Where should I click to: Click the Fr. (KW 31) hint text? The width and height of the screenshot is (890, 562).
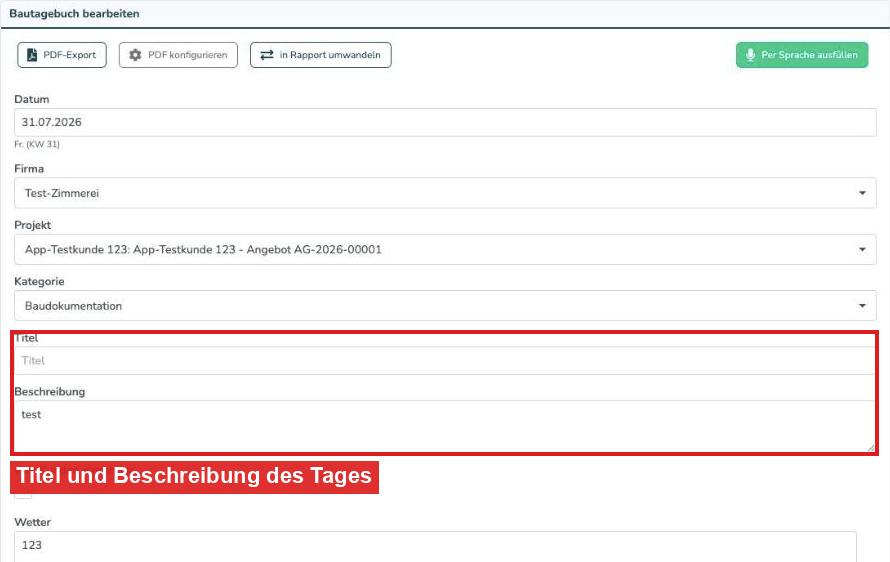37,144
